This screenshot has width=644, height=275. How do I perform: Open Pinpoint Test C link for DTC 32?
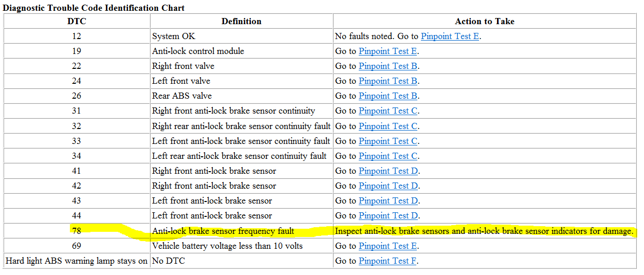[x=388, y=126]
